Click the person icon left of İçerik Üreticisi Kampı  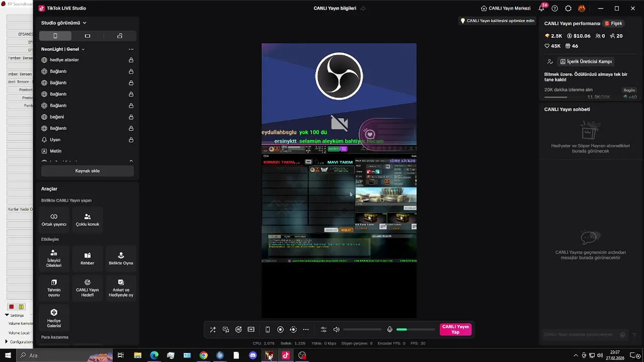[x=550, y=62]
